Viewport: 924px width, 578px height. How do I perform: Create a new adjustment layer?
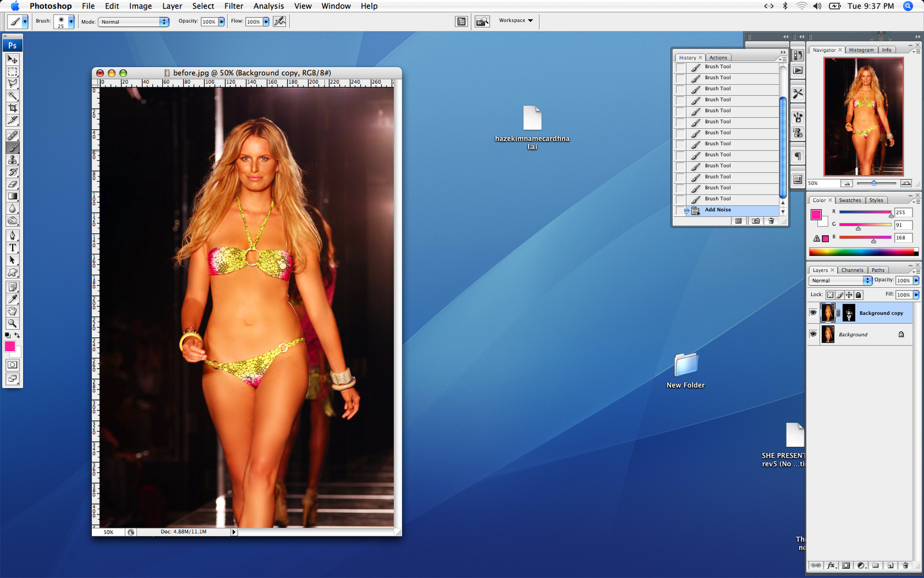[861, 565]
